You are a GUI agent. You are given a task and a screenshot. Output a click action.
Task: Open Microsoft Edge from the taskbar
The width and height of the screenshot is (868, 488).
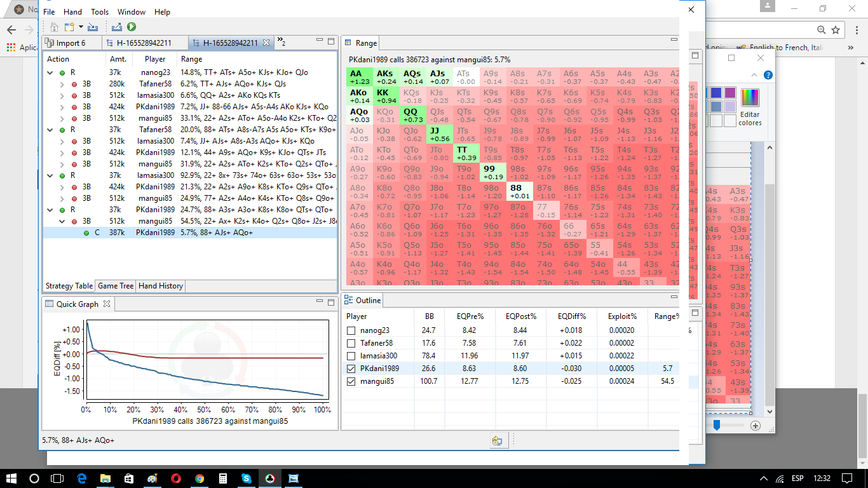[x=82, y=478]
